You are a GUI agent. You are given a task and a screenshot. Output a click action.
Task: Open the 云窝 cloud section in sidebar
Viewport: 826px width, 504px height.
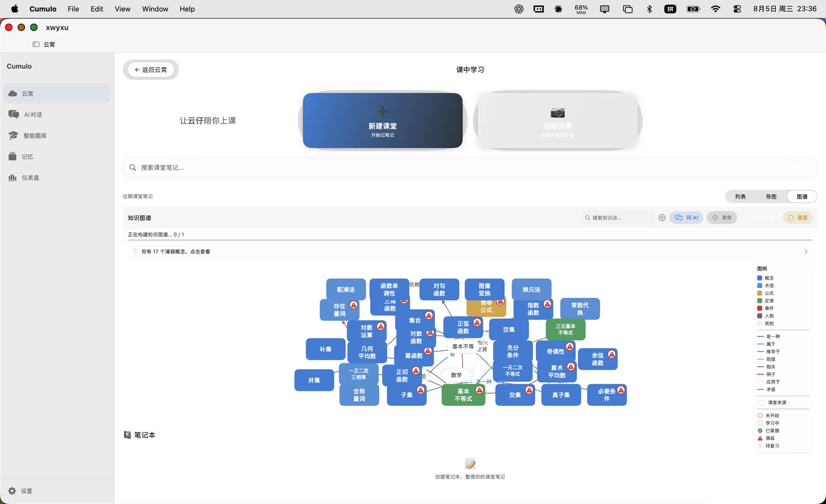click(x=57, y=93)
